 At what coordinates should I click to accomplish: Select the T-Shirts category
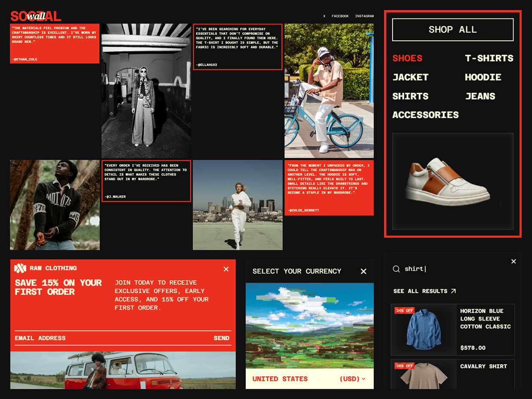pos(489,58)
